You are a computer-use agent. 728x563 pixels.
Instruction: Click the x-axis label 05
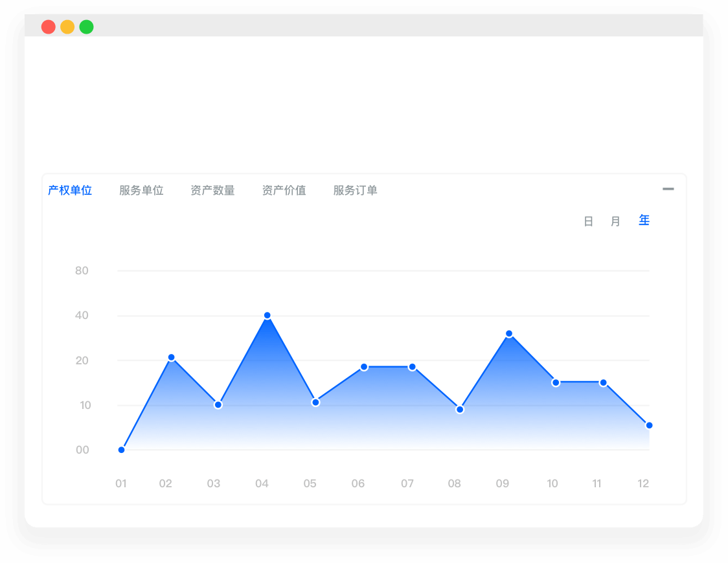coord(310,483)
